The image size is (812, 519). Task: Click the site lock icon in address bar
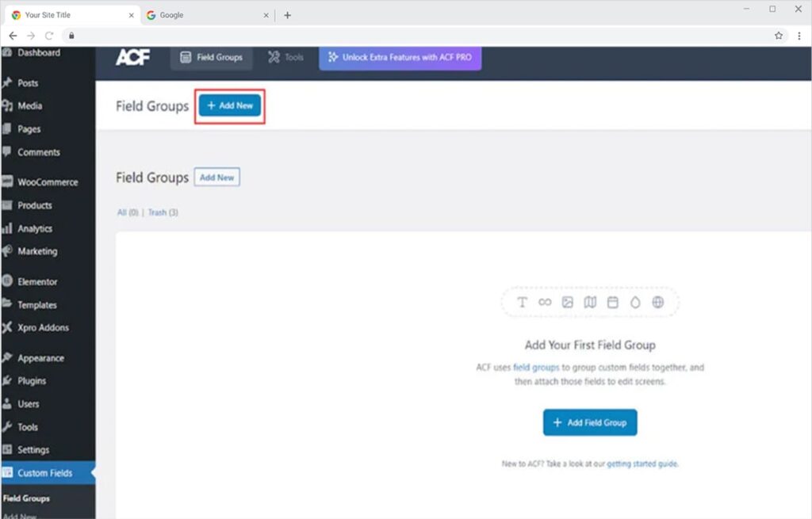click(x=71, y=36)
